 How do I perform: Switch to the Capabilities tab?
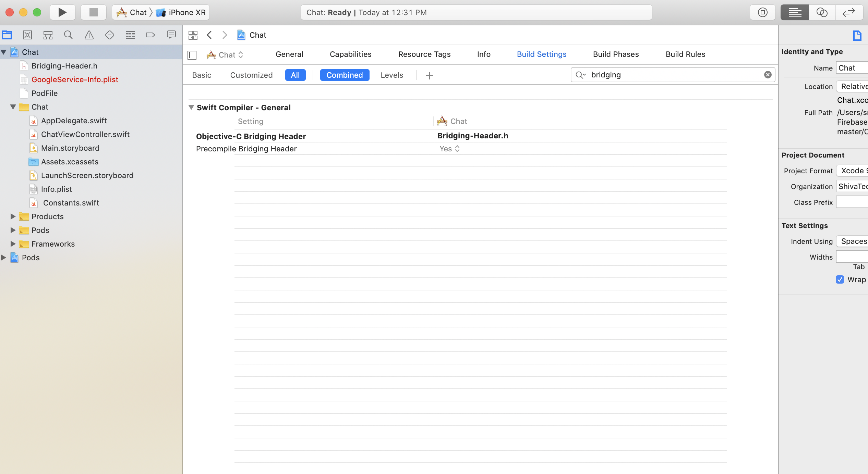pos(350,54)
